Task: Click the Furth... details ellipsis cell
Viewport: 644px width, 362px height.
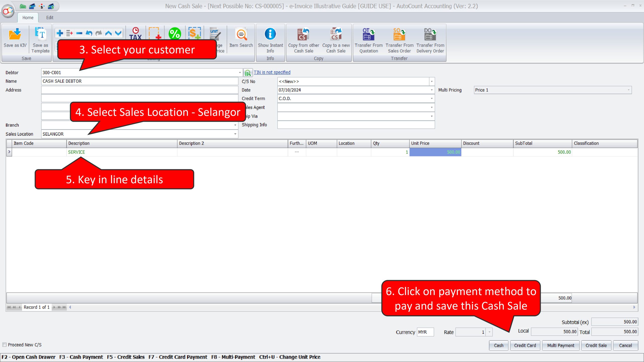Action: tap(297, 152)
